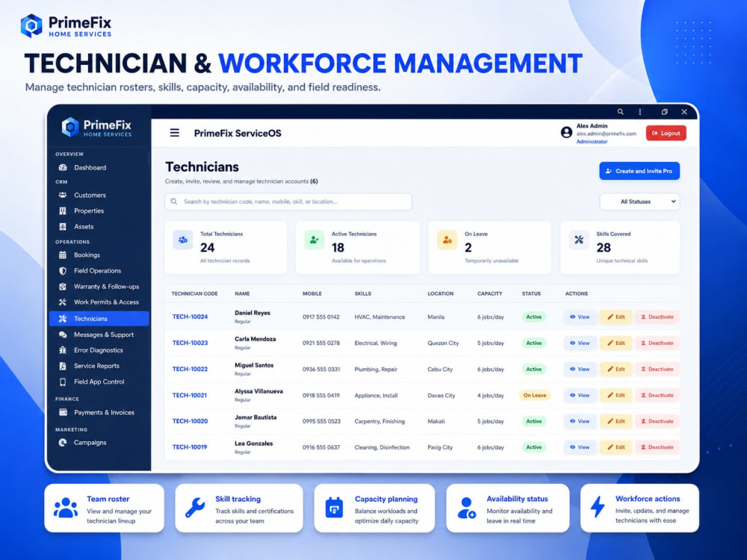Click the Messages & Support chat icon

tap(63, 335)
